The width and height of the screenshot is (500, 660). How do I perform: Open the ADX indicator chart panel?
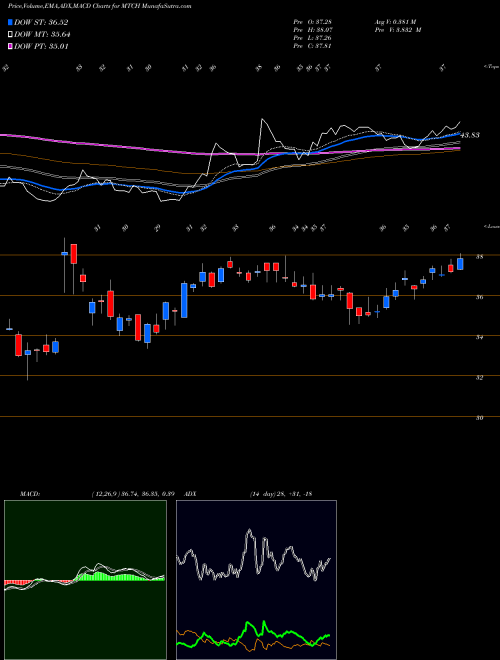click(256, 580)
